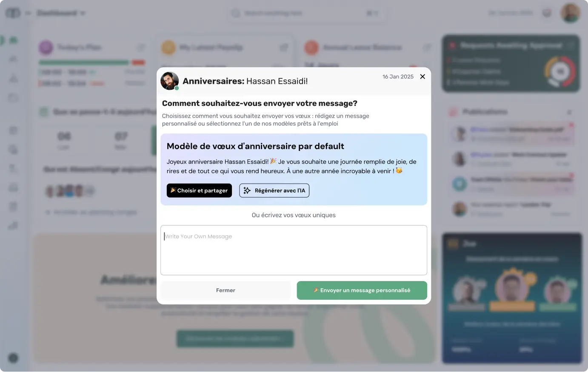Viewport: 588px width, 372px height.
Task: Click the Fermer button
Action: click(225, 290)
